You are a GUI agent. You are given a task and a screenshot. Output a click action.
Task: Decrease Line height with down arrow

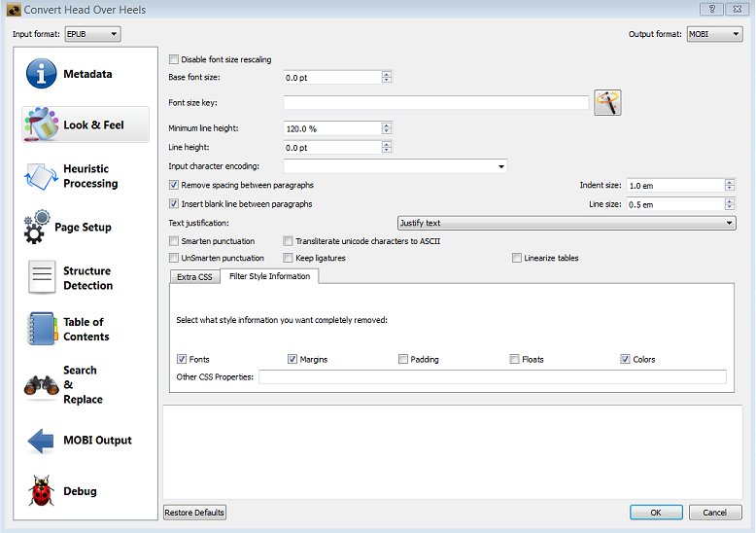(x=387, y=150)
